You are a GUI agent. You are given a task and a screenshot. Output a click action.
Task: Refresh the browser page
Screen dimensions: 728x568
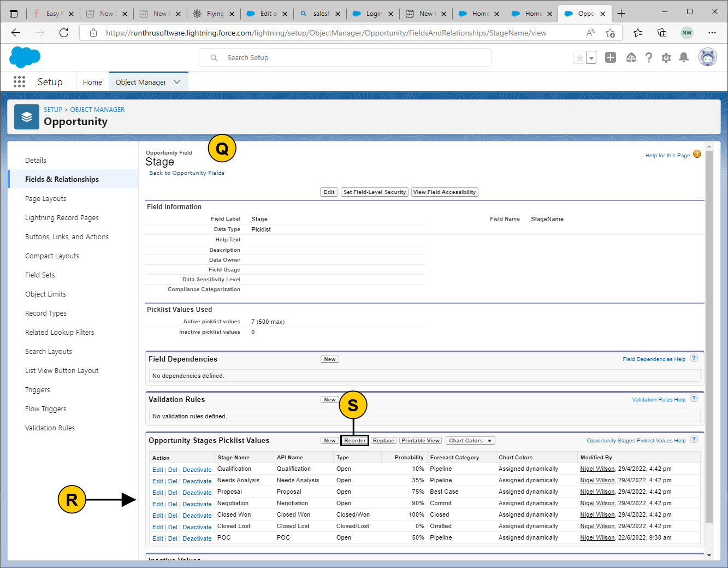pyautogui.click(x=64, y=33)
